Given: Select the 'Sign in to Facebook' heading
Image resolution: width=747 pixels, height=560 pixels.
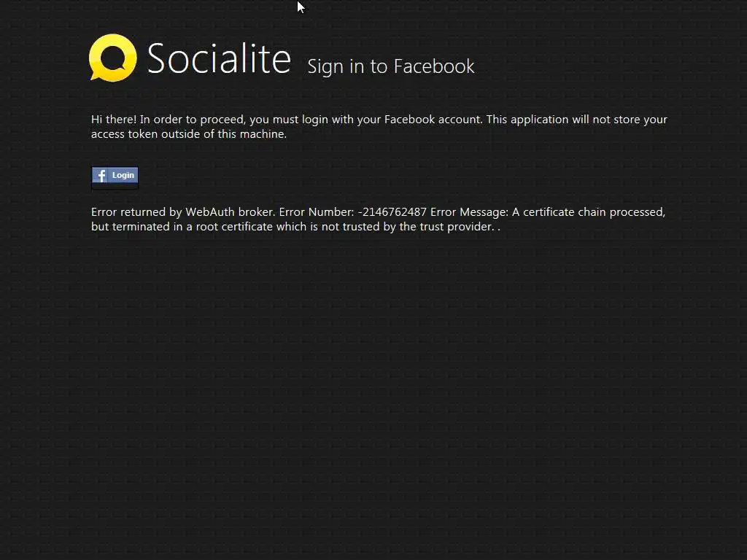Looking at the screenshot, I should pyautogui.click(x=391, y=66).
